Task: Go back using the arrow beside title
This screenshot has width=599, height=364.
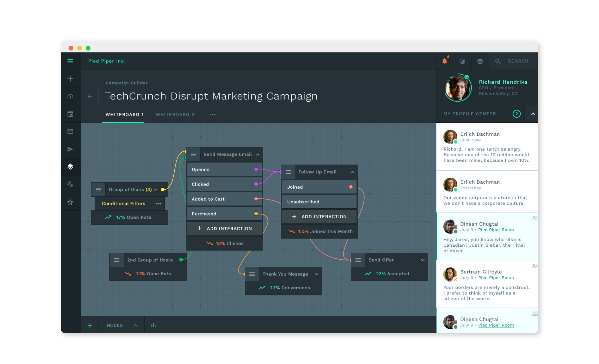Action: point(90,96)
